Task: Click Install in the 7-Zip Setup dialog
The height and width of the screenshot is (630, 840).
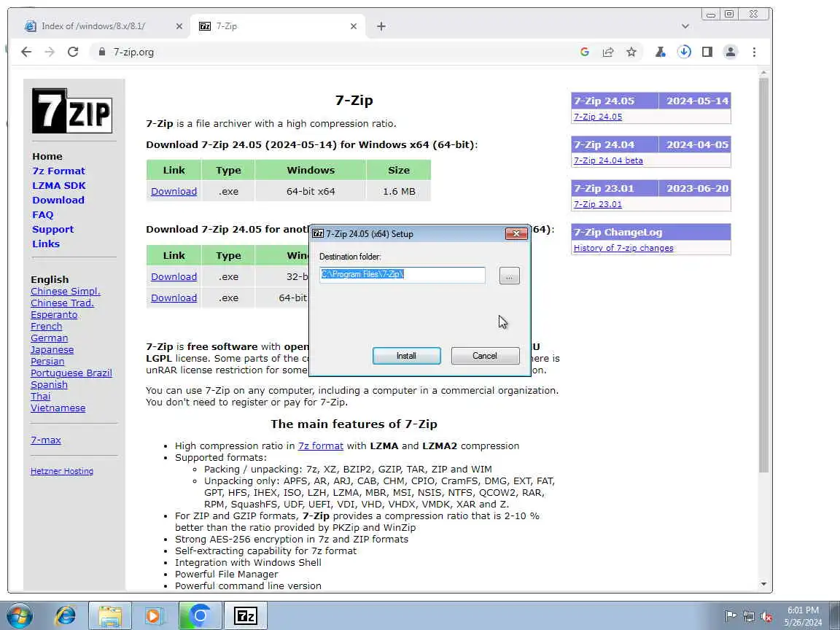Action: click(407, 356)
